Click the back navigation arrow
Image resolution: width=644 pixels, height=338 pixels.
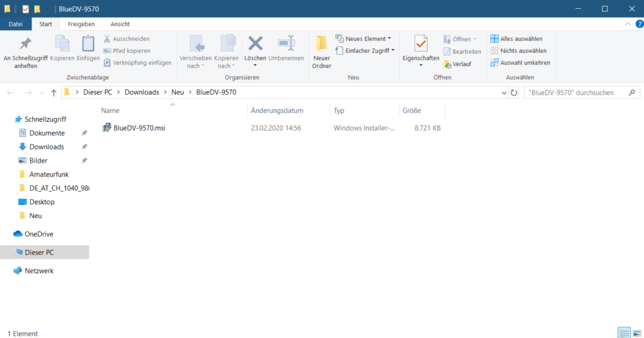pyautogui.click(x=10, y=93)
